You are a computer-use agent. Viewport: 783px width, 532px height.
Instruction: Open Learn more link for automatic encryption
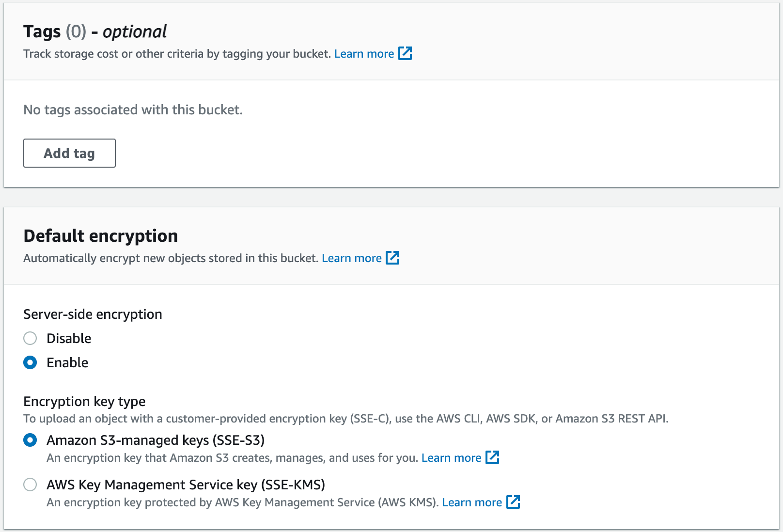[x=351, y=258]
